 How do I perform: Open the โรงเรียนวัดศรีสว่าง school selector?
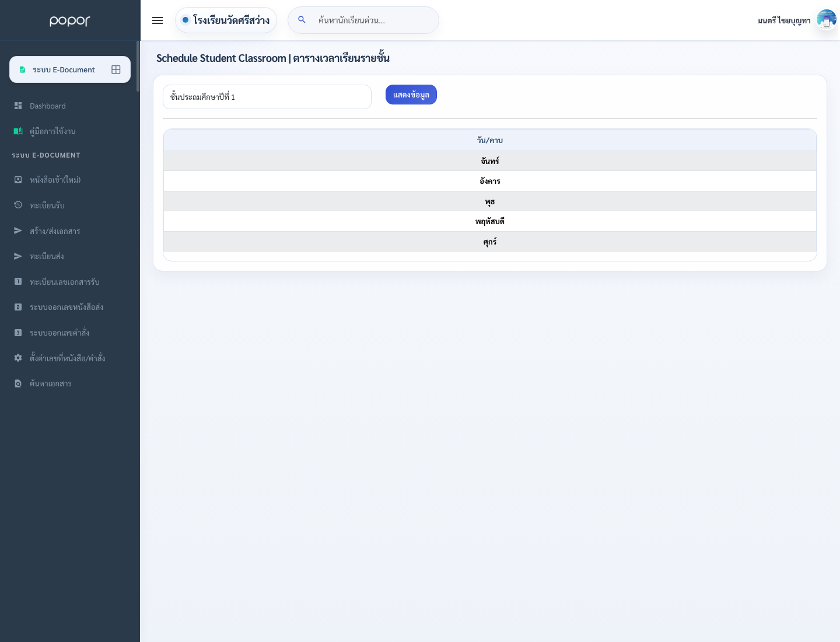coord(226,20)
